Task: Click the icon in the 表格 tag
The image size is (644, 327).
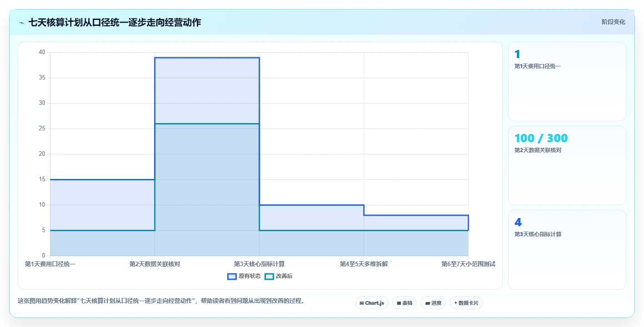Action: pyautogui.click(x=399, y=303)
